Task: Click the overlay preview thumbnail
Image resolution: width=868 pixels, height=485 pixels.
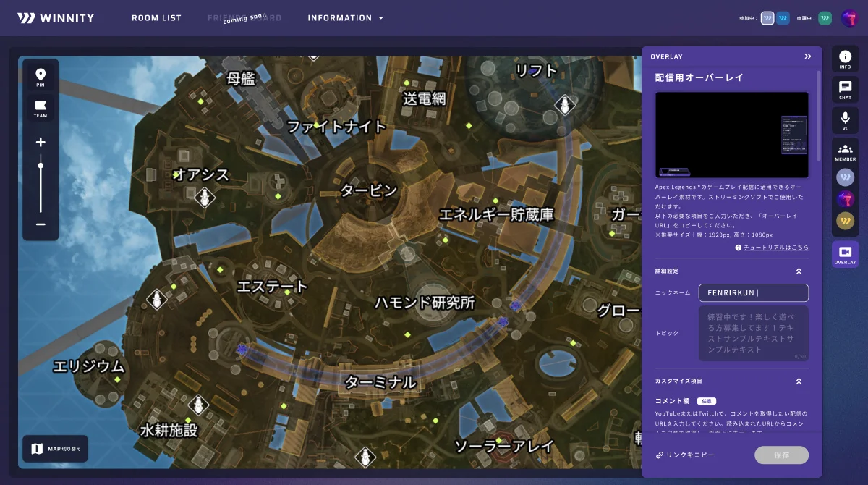Action: coord(731,135)
